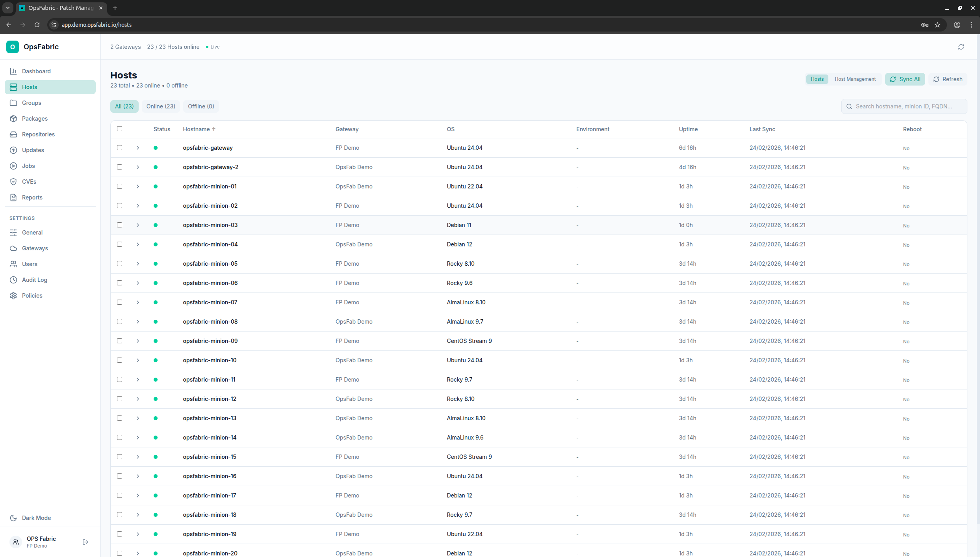Toggle Dark Mode
Viewport: 980px width, 557px height.
(36, 518)
